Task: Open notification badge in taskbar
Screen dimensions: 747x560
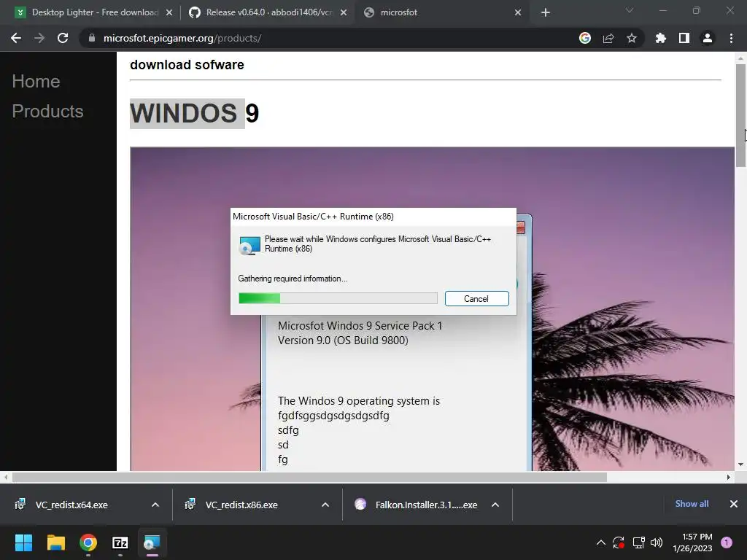Action: pyautogui.click(x=727, y=542)
